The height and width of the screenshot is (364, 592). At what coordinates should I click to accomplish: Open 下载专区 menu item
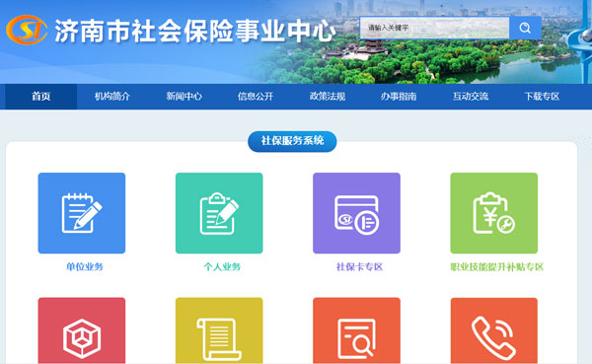[542, 97]
